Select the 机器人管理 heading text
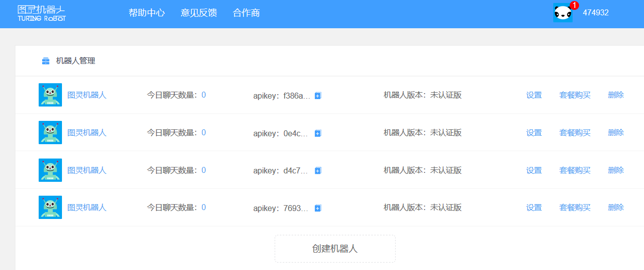644x270 pixels. click(x=75, y=61)
